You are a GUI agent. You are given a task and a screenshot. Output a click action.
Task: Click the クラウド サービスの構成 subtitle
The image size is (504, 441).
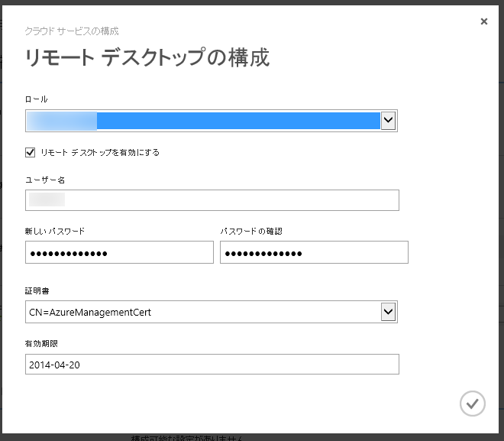pos(72,31)
